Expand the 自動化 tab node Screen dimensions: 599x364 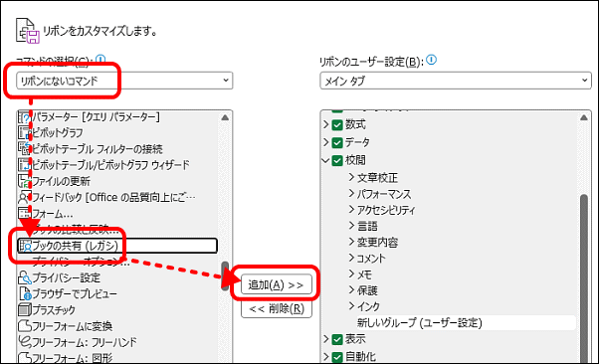click(325, 357)
